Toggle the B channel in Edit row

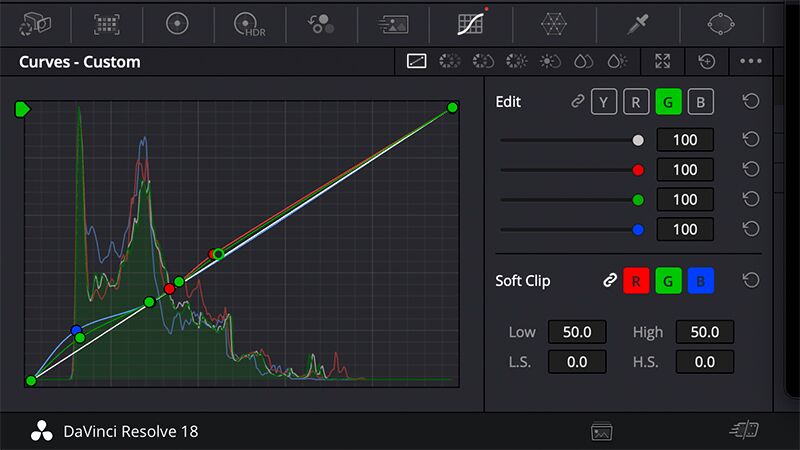click(x=701, y=102)
